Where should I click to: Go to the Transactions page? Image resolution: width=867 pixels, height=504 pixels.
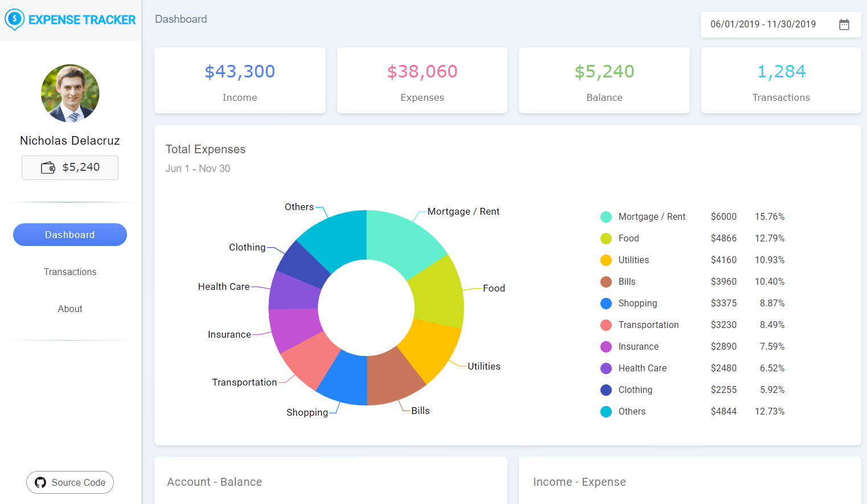click(x=70, y=272)
